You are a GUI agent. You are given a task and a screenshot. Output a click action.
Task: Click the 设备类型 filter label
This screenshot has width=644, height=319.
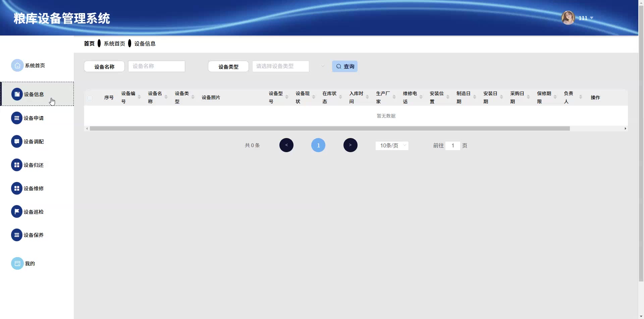[x=228, y=66]
